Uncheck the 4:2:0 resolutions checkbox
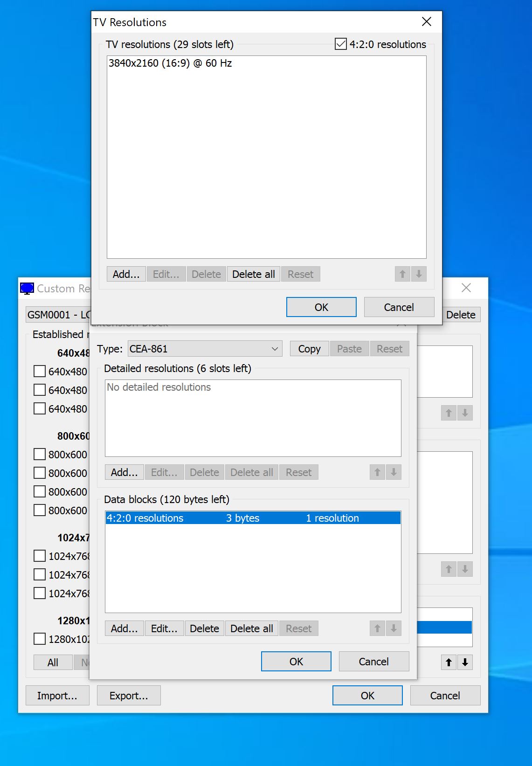 [341, 44]
